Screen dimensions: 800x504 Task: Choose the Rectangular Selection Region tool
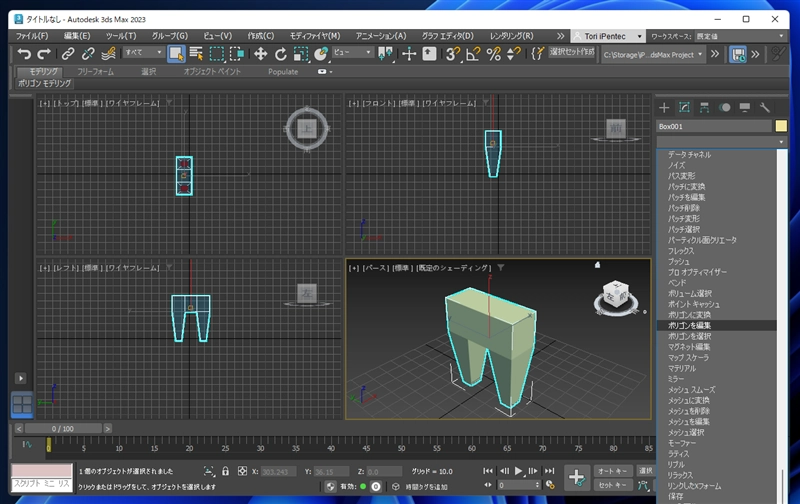click(216, 54)
